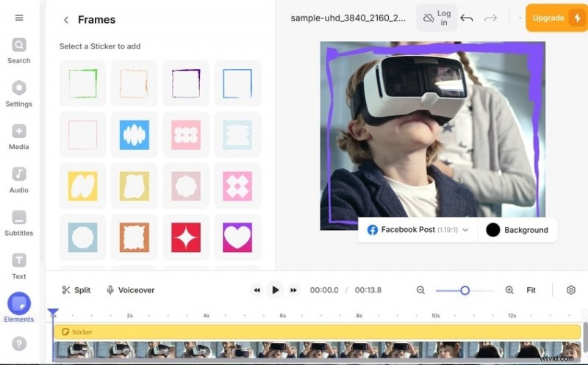
Task: Open the hamburger menu icon
Action: point(19,18)
